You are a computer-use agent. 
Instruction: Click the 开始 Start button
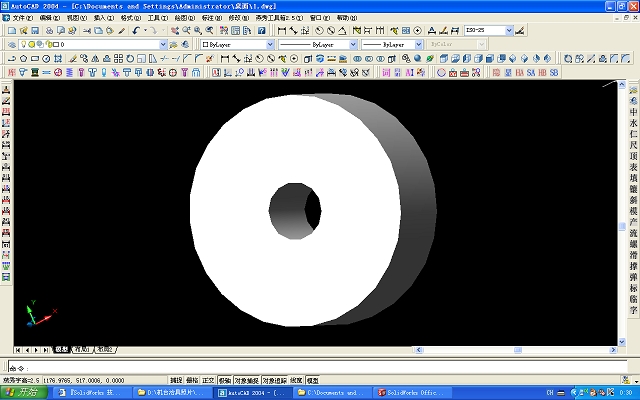point(24,393)
